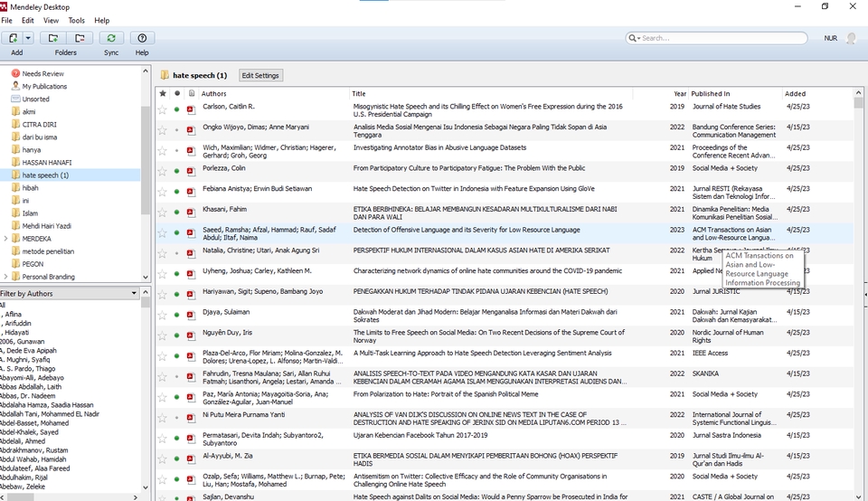Open the Edit menu
The width and height of the screenshot is (868, 501).
coord(28,21)
